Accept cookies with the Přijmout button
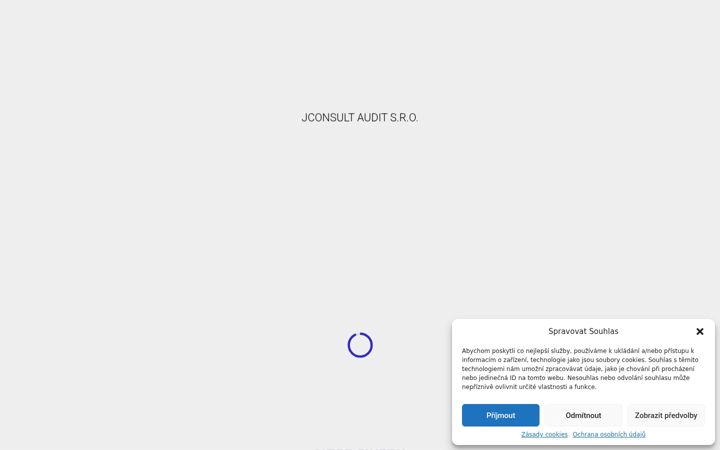The height and width of the screenshot is (450, 720). coord(501,415)
